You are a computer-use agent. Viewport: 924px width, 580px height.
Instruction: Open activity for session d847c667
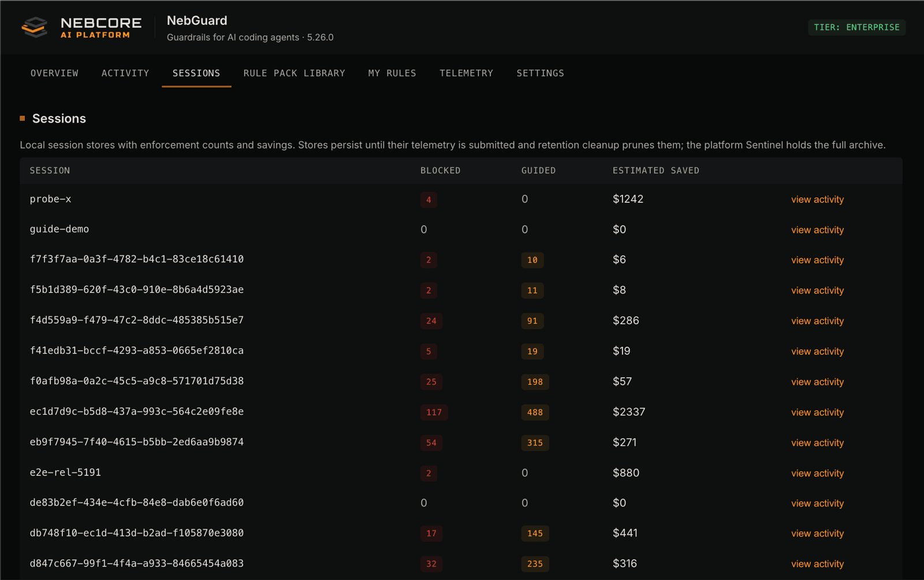[x=817, y=564]
